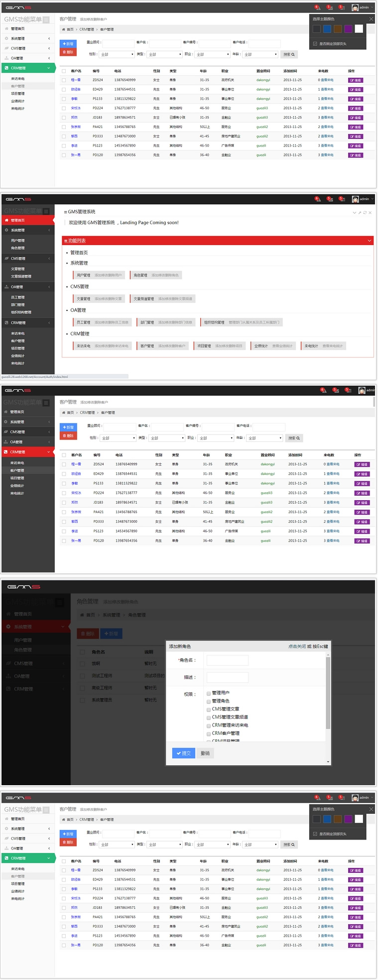Open 部门管理 in dashboard sidebar
This screenshot has height=980, width=378.
pos(18,305)
